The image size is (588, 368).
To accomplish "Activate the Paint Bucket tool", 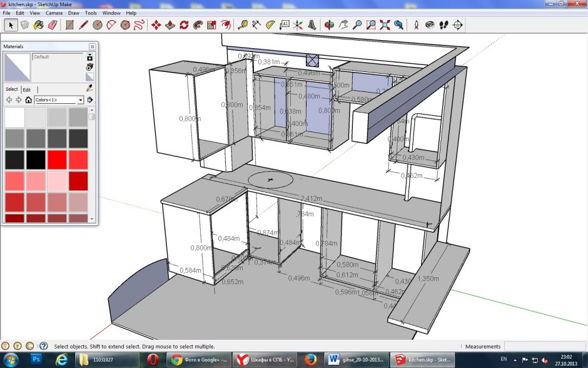I will [38, 24].
